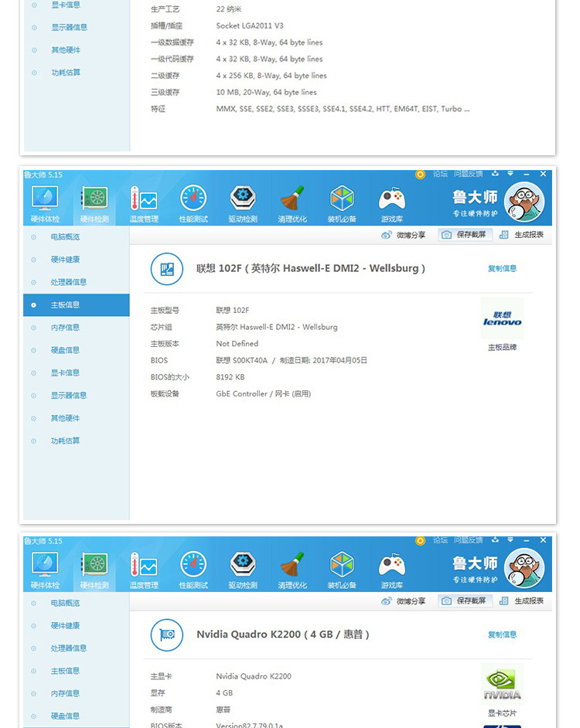Open 游戏库 gamepad icon in Nvidia Quadro window
The height and width of the screenshot is (728, 580).
[x=392, y=570]
